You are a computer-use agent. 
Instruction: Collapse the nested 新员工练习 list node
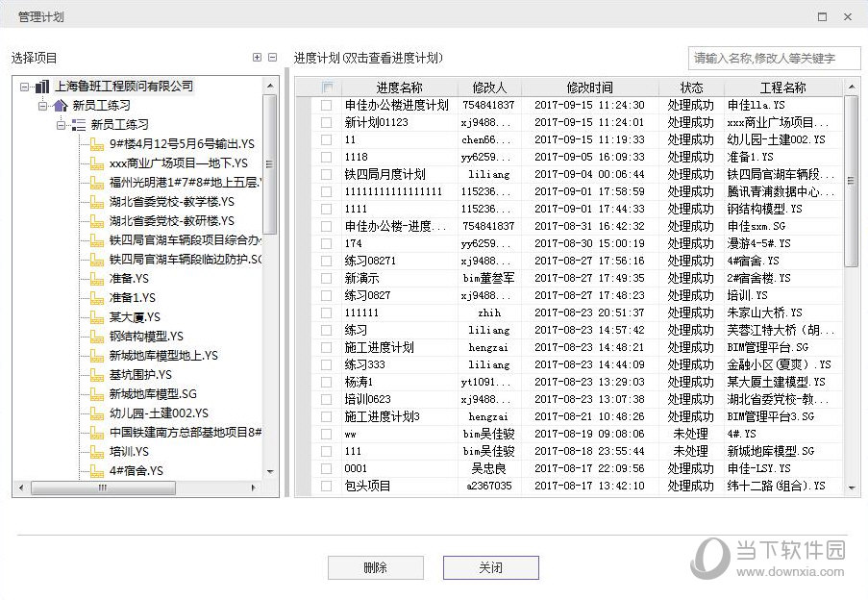61,125
